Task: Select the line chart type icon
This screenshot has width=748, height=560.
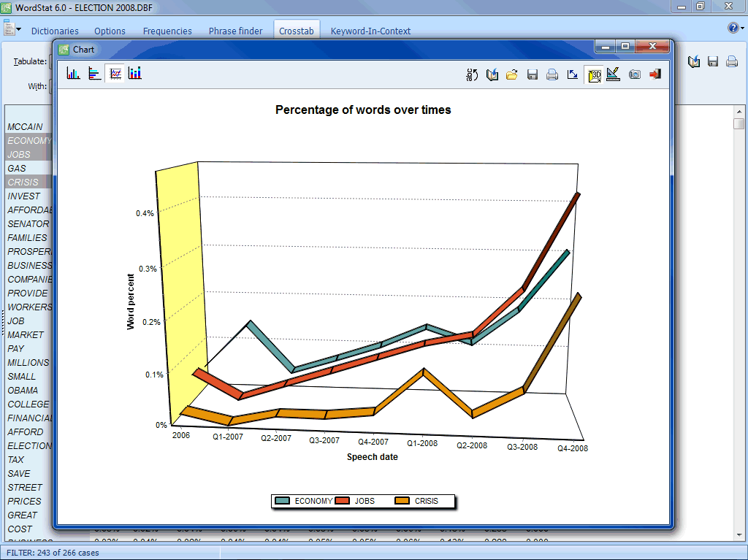Action: 115,73
